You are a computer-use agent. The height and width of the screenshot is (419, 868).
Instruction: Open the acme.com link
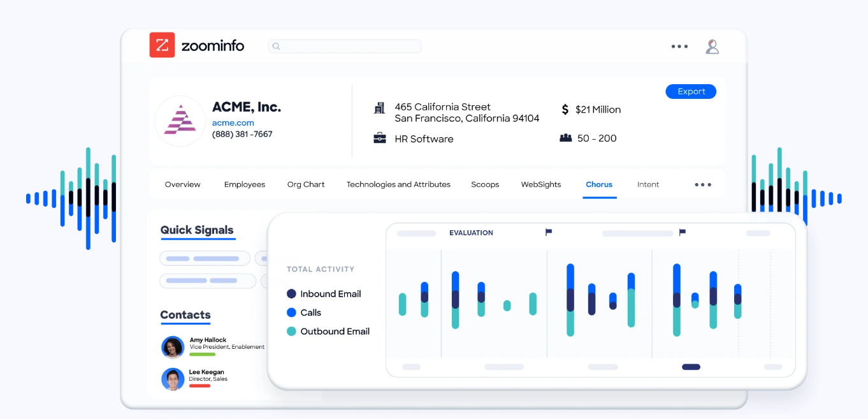click(233, 122)
